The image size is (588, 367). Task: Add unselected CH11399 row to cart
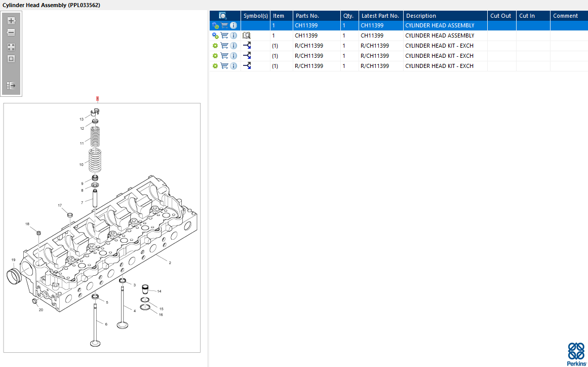point(224,35)
